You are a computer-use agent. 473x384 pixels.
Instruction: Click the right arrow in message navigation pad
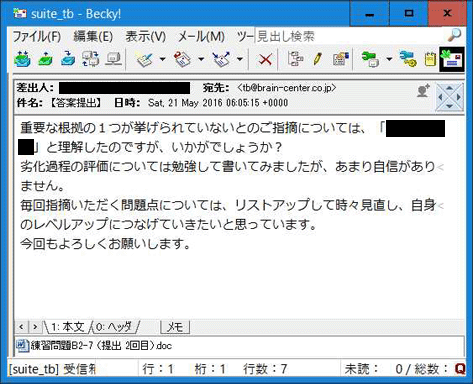click(459, 97)
